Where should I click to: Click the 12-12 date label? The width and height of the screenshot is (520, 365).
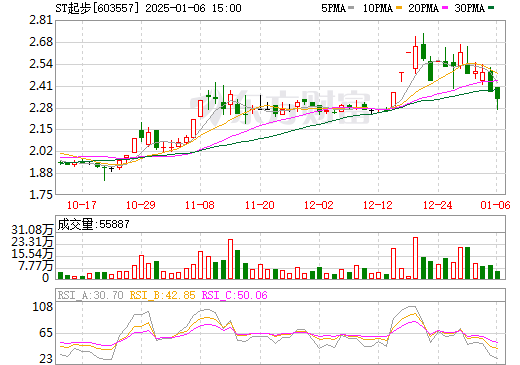(x=378, y=205)
